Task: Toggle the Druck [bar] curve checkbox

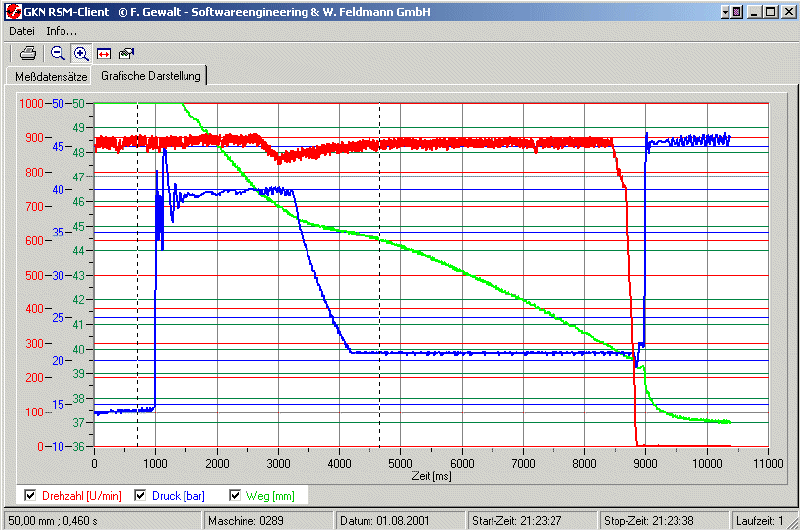Action: click(139, 495)
